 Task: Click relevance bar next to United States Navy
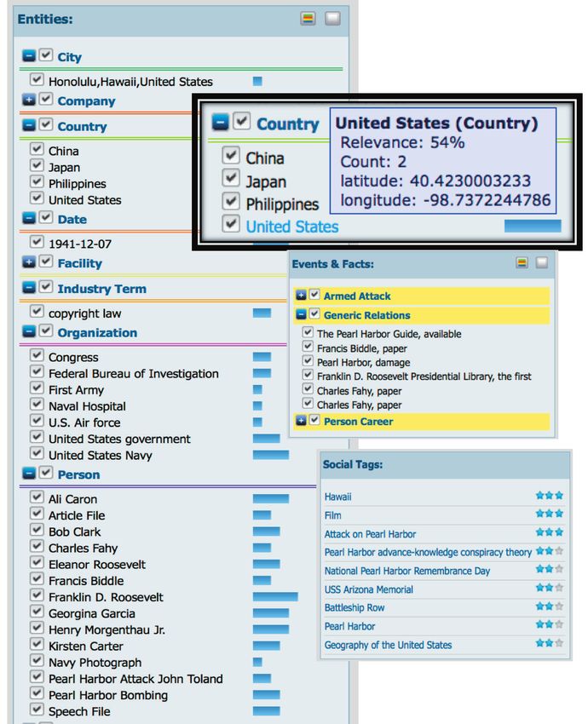tap(271, 455)
